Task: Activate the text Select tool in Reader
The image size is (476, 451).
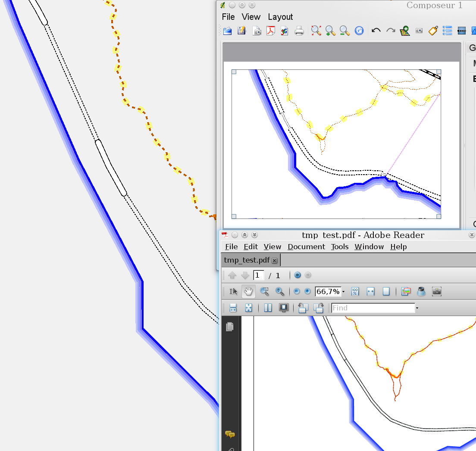Action: (x=233, y=291)
